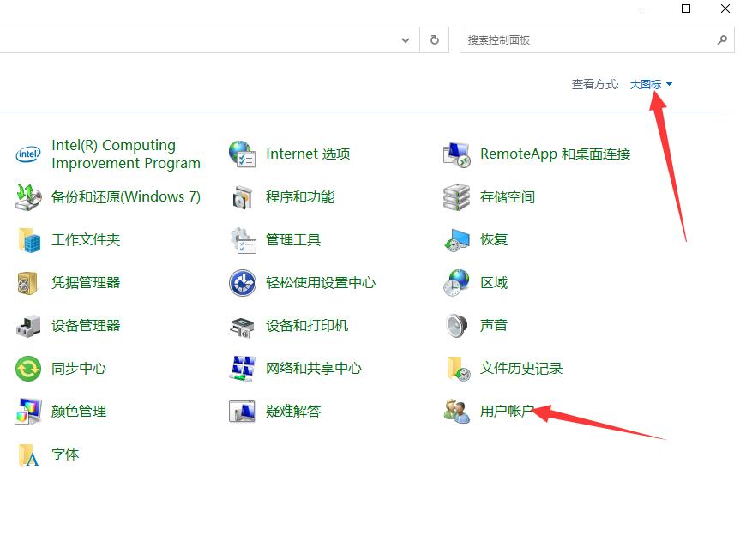Open the 凭据管理器 safe icon
This screenshot has width=740, height=560.
(28, 283)
